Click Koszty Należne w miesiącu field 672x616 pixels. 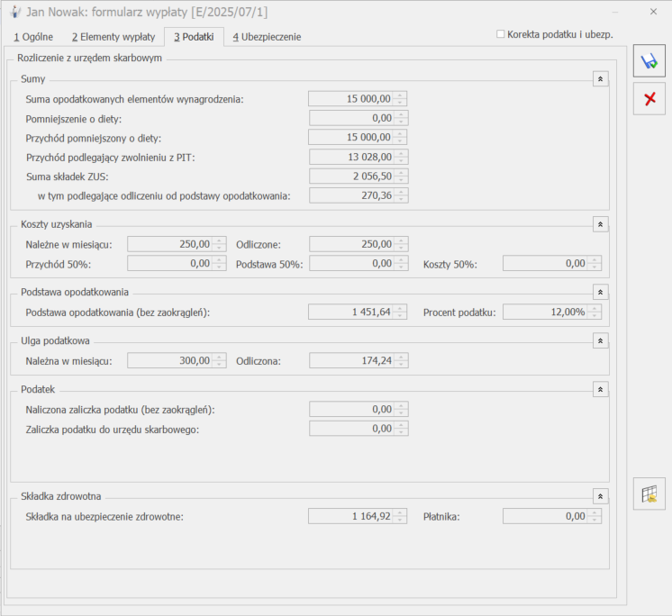(x=177, y=245)
